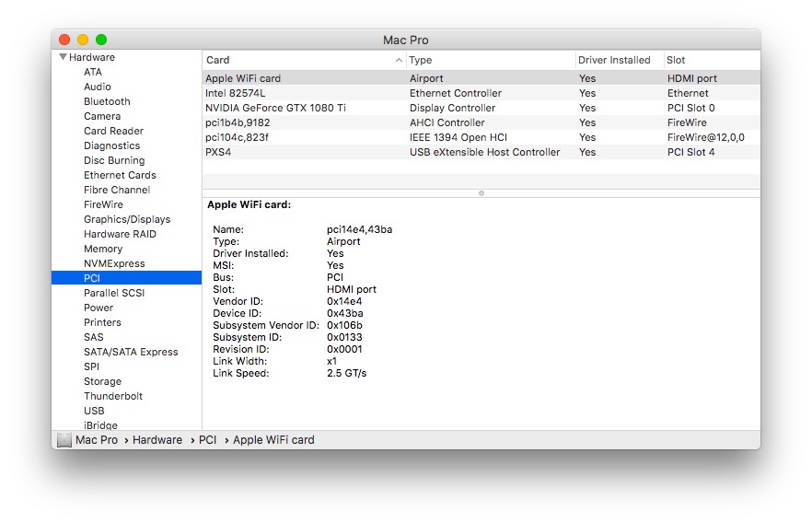
Task: Select the NVIDIA GeForce GTX 1080 Ti row
Action: pyautogui.click(x=481, y=108)
